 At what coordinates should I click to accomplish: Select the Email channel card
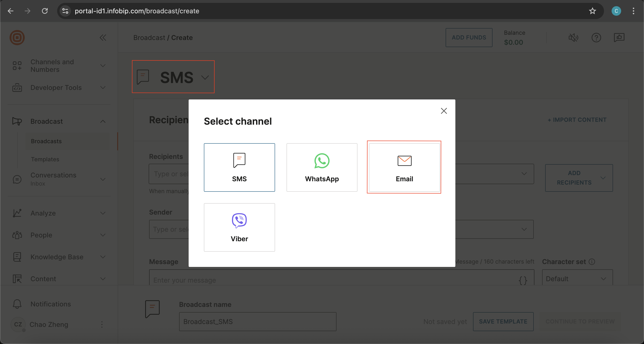(x=404, y=167)
